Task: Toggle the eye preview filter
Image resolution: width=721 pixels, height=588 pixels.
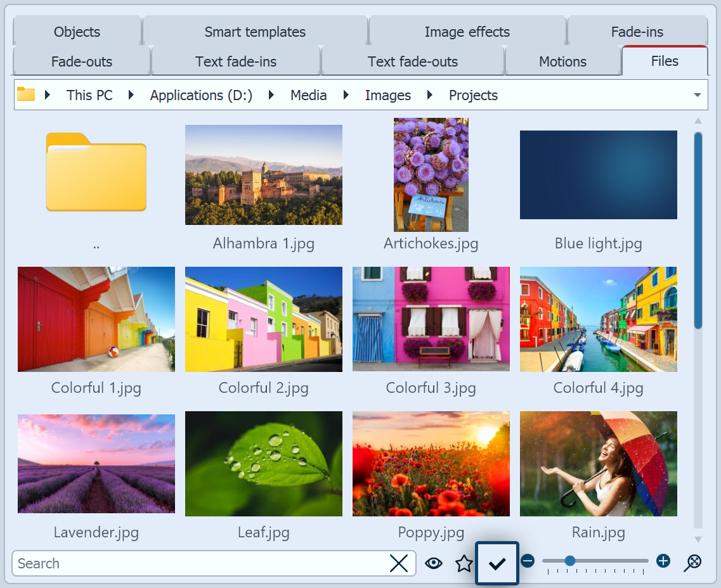Action: pos(434,563)
